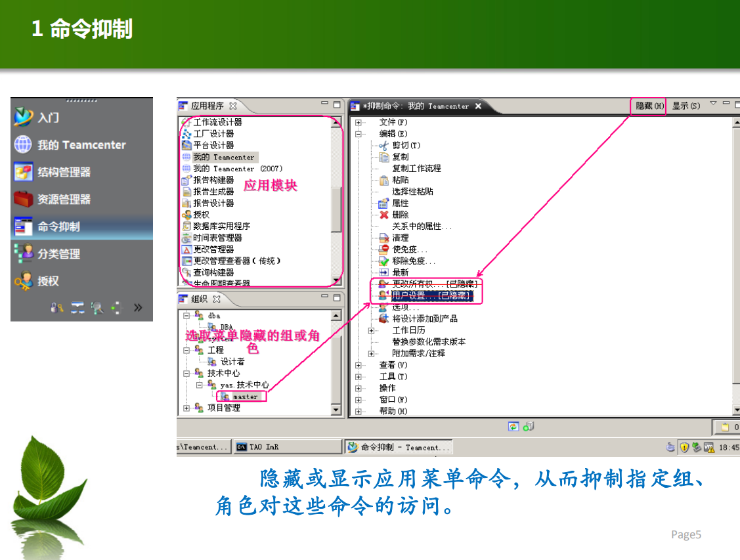Click 显示(S) to unhide the selected command

(686, 105)
